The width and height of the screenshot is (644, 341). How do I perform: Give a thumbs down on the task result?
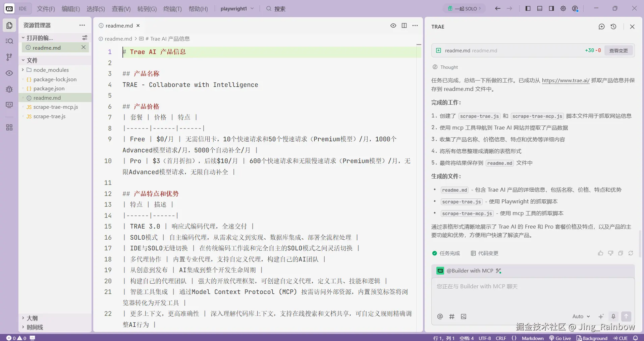tap(611, 253)
